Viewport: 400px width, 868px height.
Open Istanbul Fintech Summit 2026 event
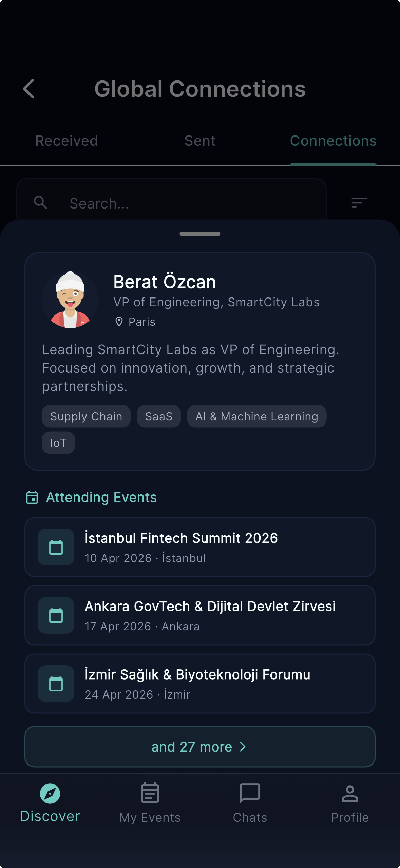pyautogui.click(x=200, y=547)
